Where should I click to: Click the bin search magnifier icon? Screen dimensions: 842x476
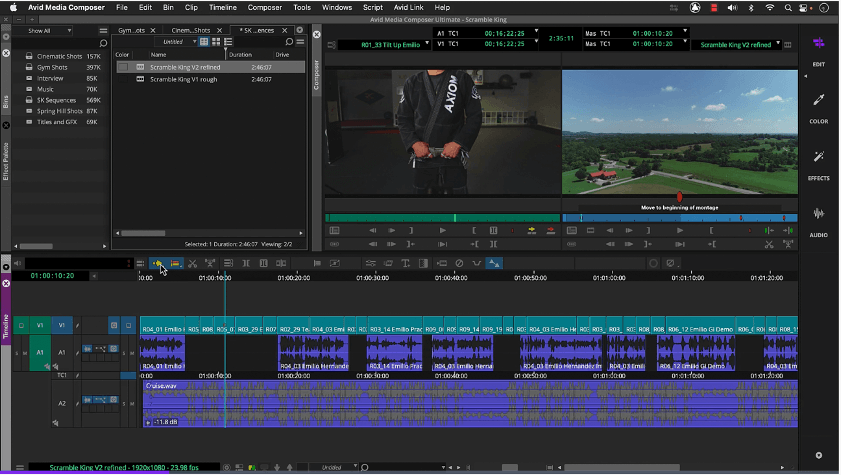point(289,42)
